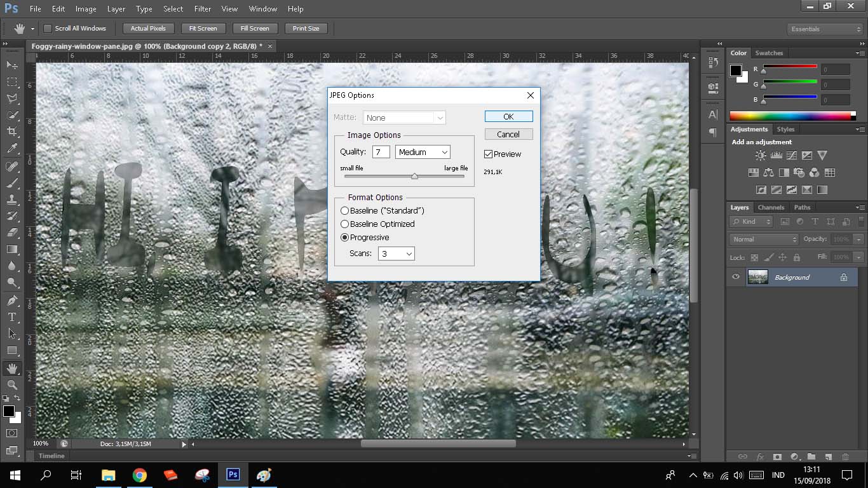Toggle visibility of the Background layer

736,277
